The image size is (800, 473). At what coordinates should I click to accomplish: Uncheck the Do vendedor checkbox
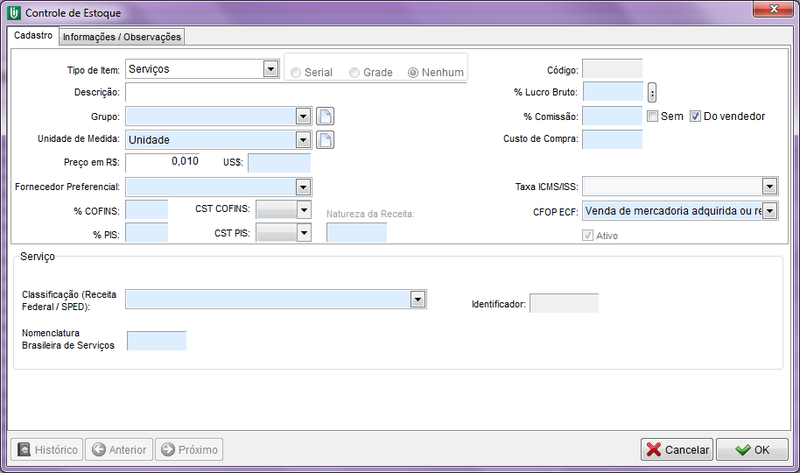[x=697, y=116]
